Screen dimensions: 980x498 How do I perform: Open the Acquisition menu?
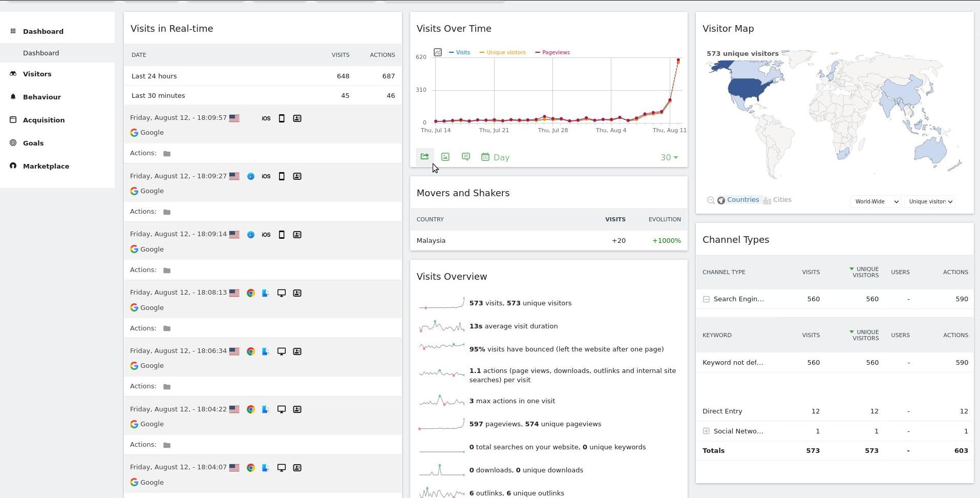[44, 120]
